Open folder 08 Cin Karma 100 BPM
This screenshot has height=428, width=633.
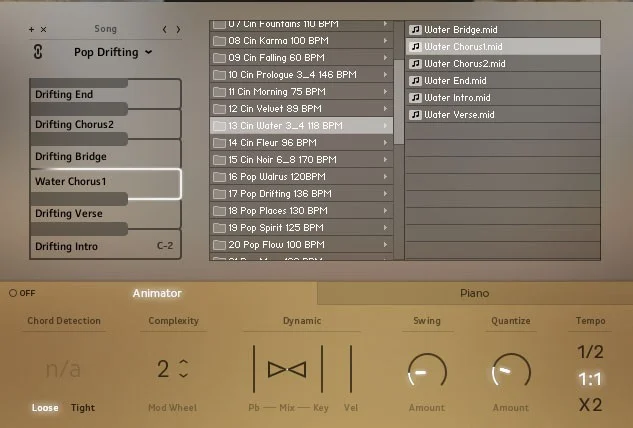click(301, 41)
